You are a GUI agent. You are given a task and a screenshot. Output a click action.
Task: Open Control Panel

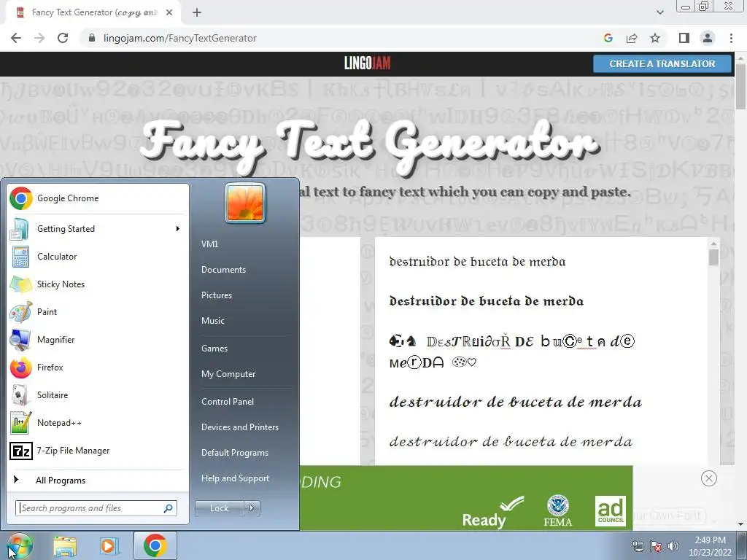tap(228, 402)
